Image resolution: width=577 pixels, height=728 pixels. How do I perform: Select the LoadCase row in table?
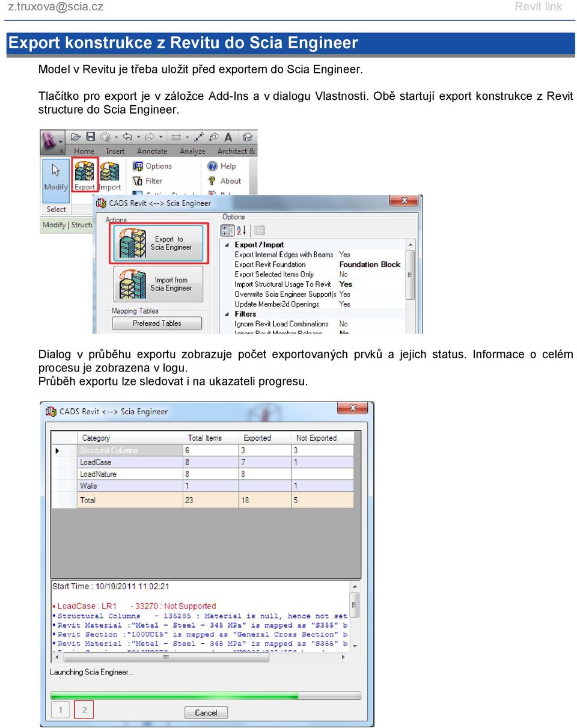[x=203, y=462]
